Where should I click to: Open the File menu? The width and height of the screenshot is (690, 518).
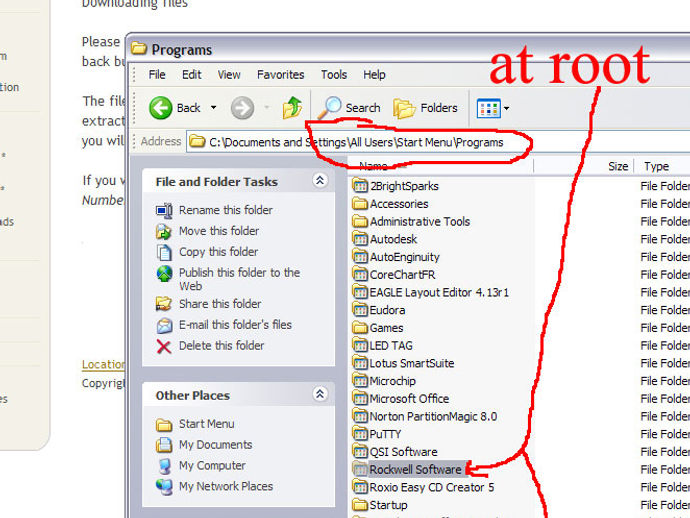157,75
